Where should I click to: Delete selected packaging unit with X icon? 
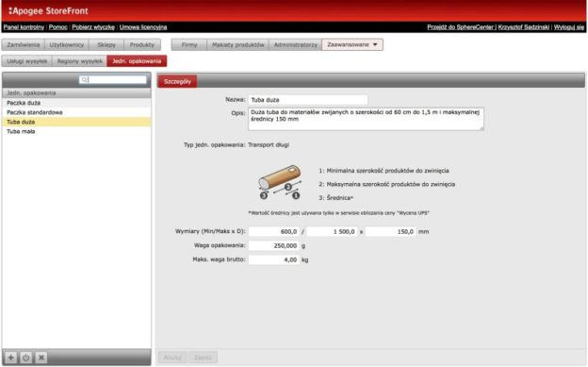click(41, 358)
